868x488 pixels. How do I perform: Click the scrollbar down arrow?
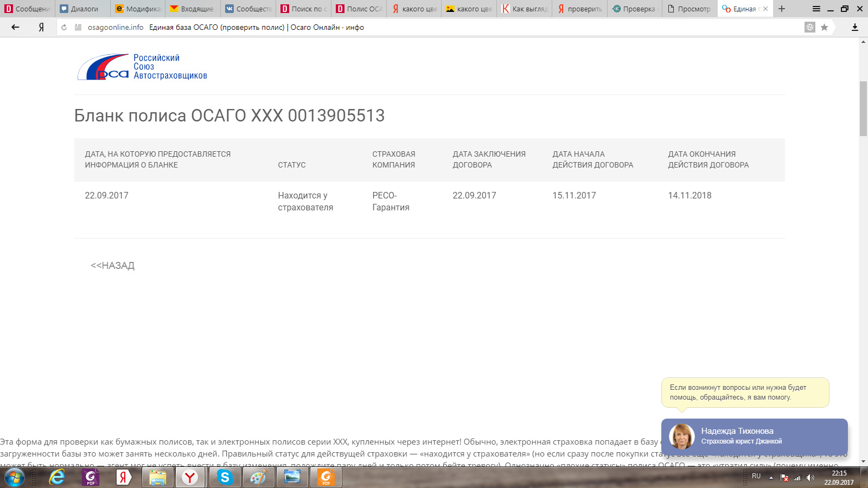pyautogui.click(x=863, y=461)
